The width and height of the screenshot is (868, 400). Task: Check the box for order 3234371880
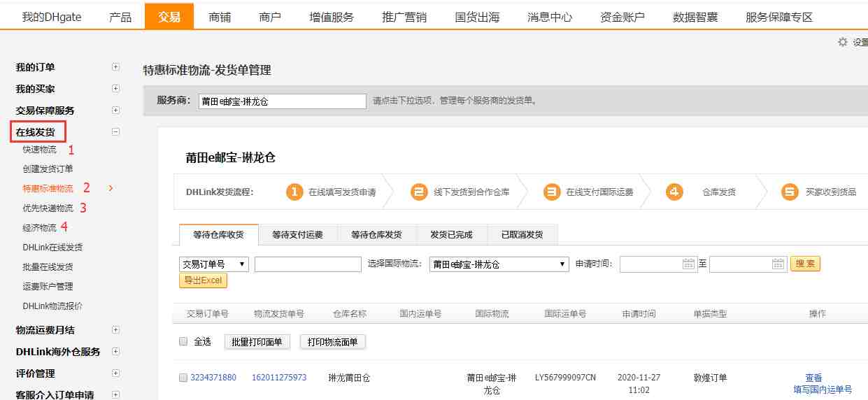[x=183, y=378]
